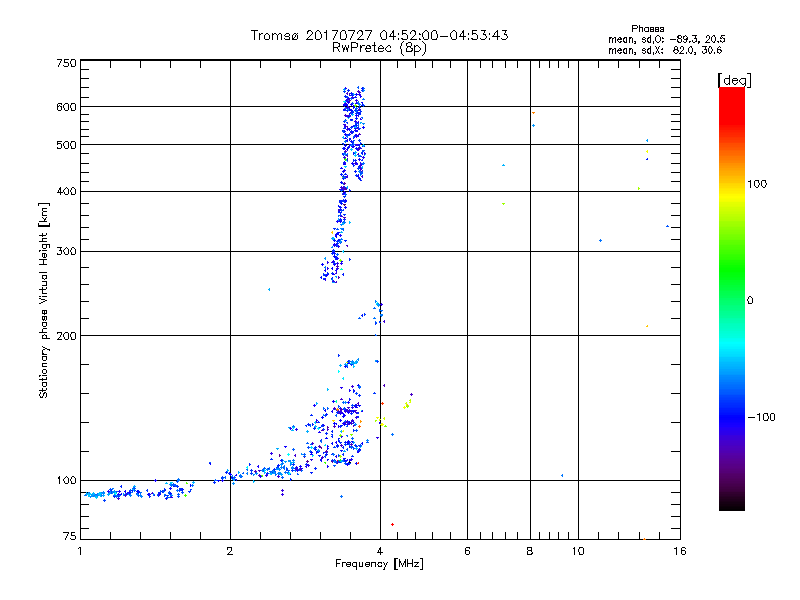Click the '[deg]' colorbar unit label

(x=734, y=80)
